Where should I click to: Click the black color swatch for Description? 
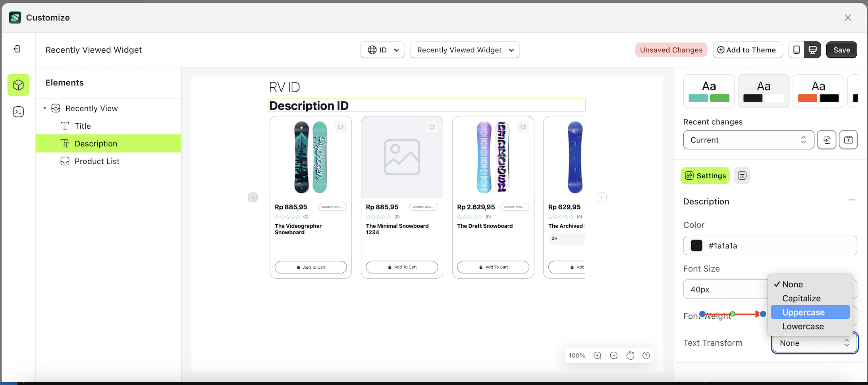[696, 245]
